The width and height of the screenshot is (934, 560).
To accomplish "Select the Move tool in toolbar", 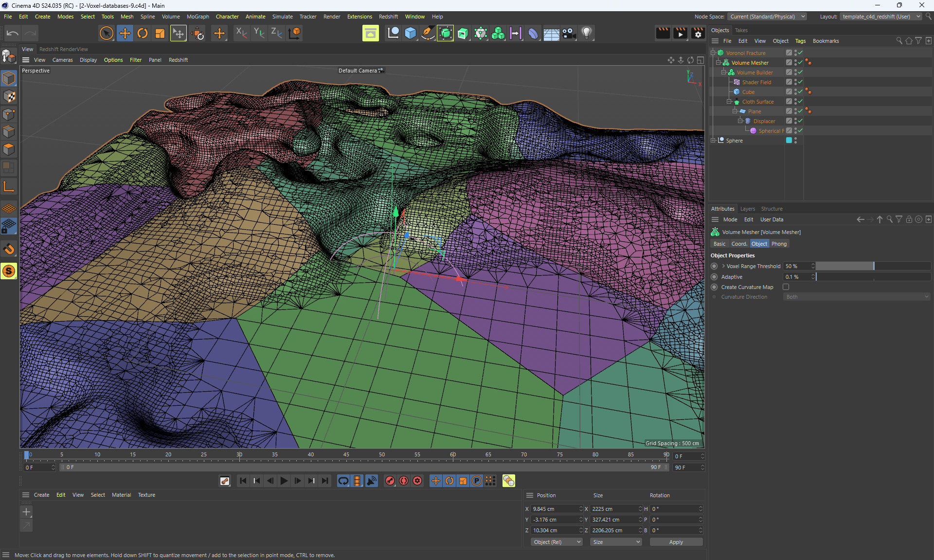I will point(125,33).
